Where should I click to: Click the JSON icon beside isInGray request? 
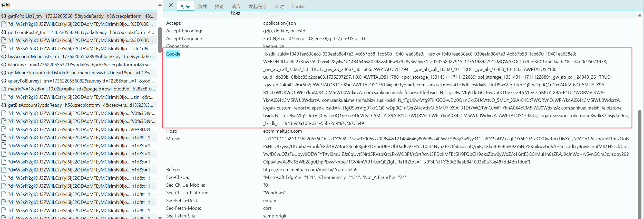pos(4,65)
